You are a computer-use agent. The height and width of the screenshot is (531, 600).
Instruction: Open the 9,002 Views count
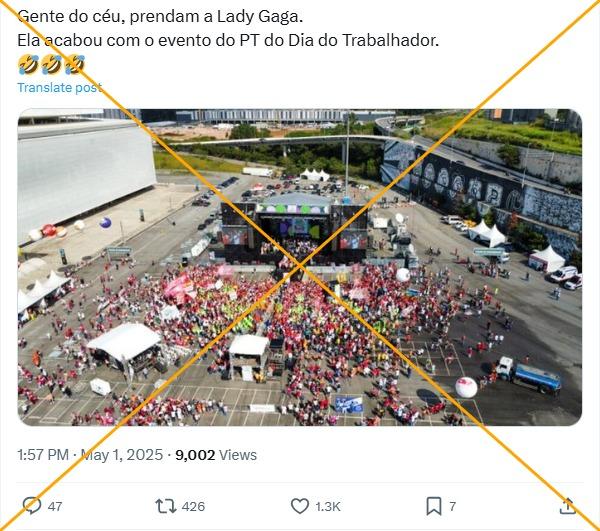point(216,455)
